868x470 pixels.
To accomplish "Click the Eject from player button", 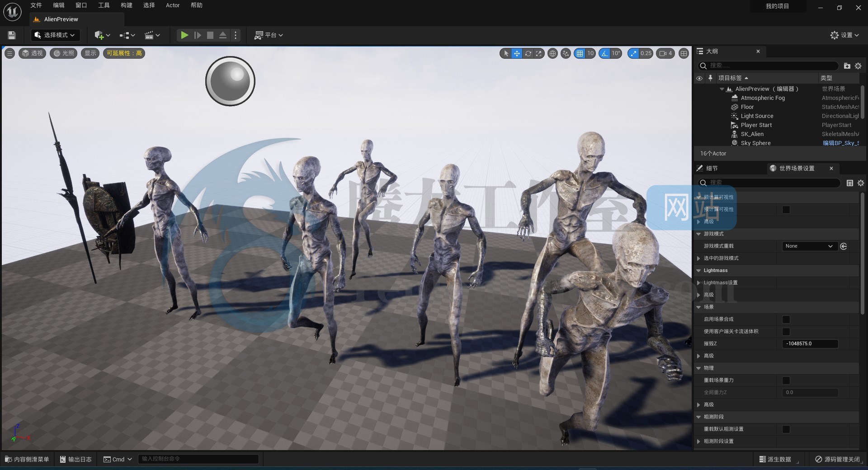I will (x=223, y=35).
